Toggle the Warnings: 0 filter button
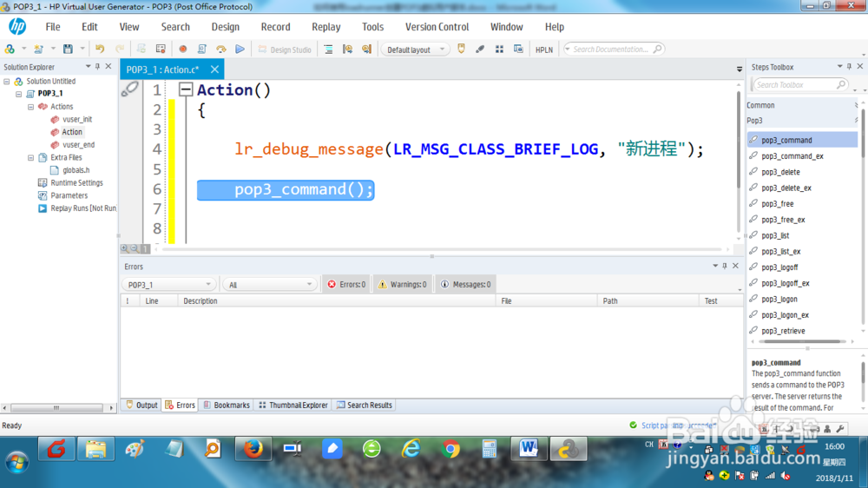Image resolution: width=868 pixels, height=488 pixels. pyautogui.click(x=403, y=285)
